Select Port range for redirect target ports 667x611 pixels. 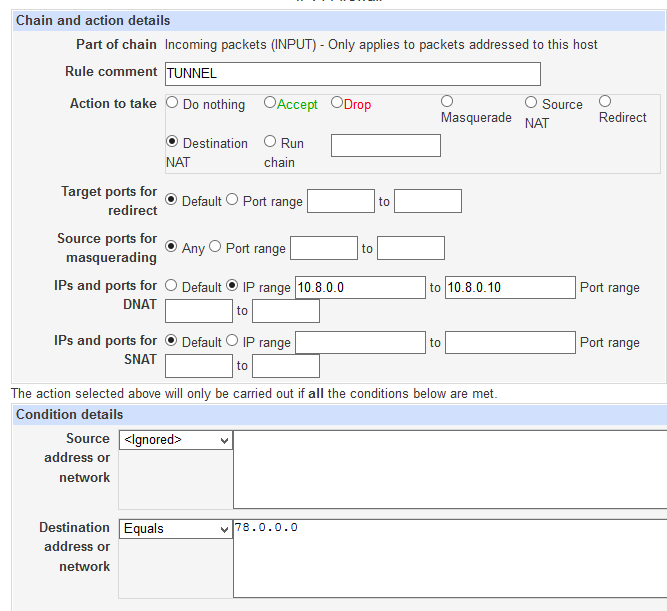pos(232,200)
